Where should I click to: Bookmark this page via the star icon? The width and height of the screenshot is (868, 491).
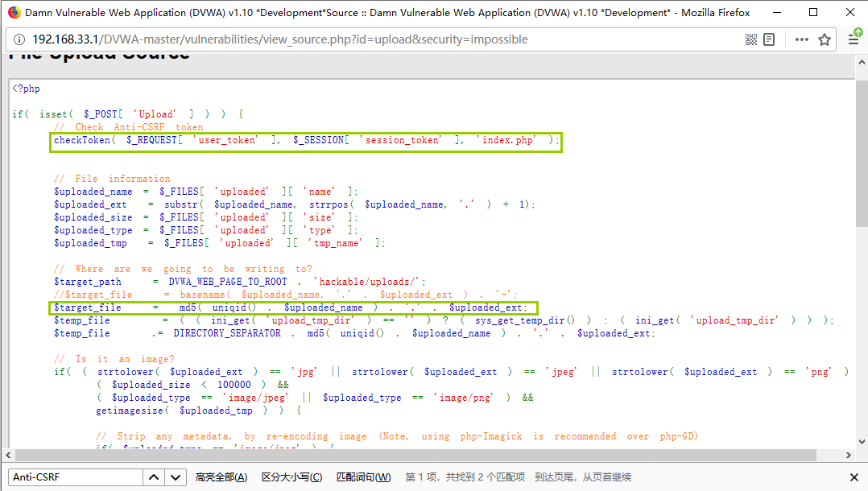[825, 39]
